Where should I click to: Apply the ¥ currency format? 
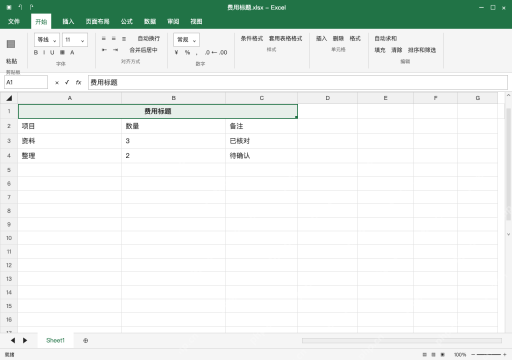(176, 52)
